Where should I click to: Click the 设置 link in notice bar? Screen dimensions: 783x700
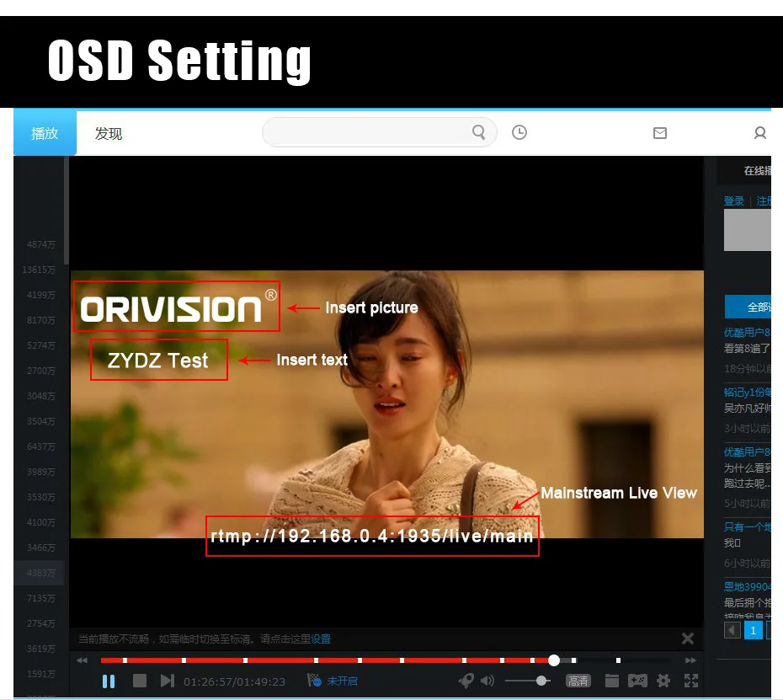tap(321, 639)
